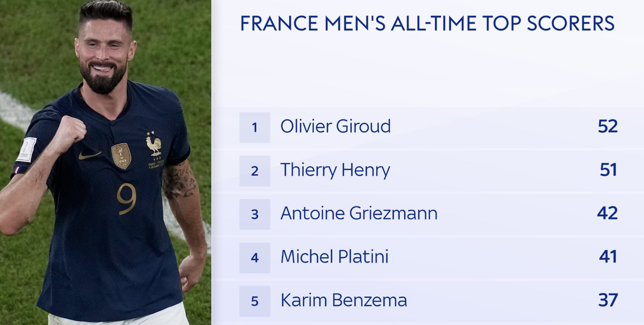644x325 pixels.
Task: Click the goal tally 37
Action: (608, 300)
